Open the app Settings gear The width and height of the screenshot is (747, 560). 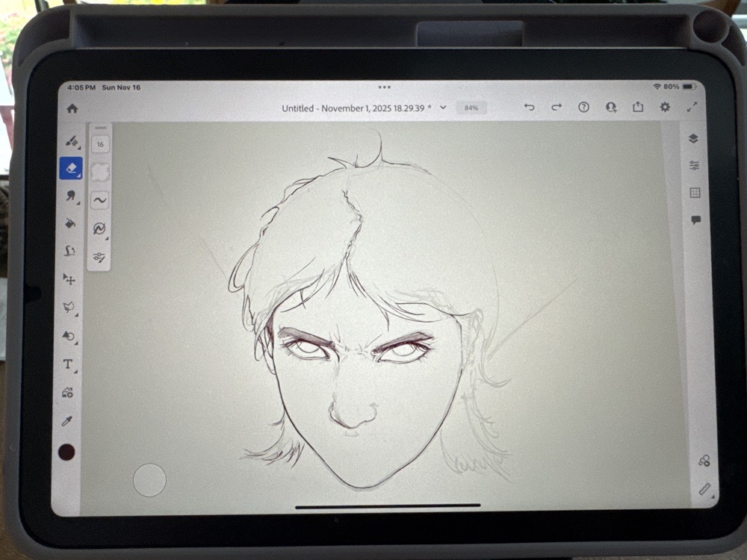click(665, 108)
